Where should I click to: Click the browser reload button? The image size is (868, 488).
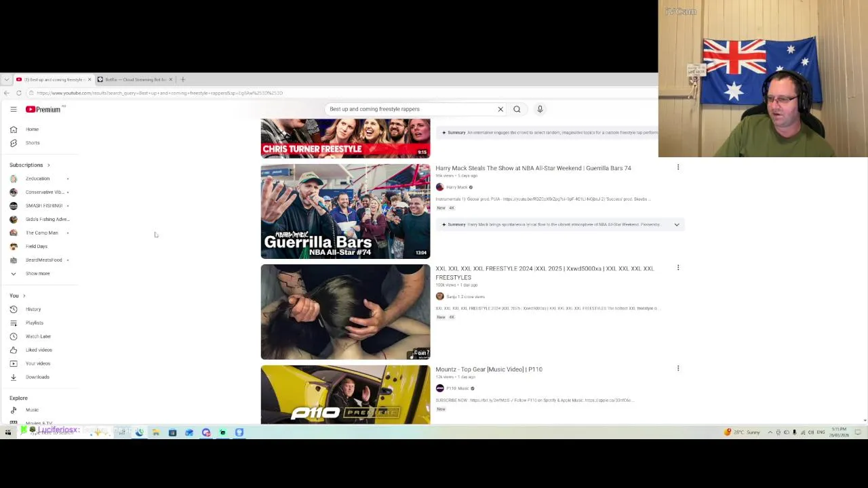(19, 93)
